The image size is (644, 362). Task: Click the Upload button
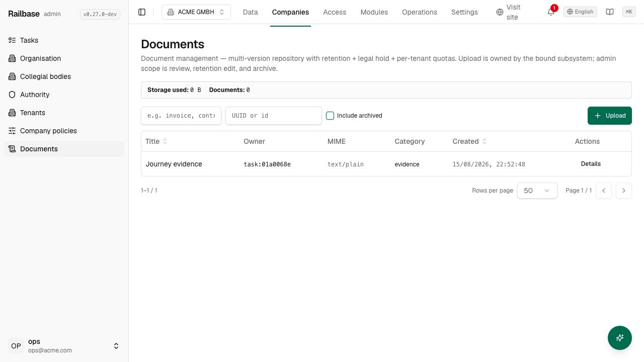coord(610,116)
